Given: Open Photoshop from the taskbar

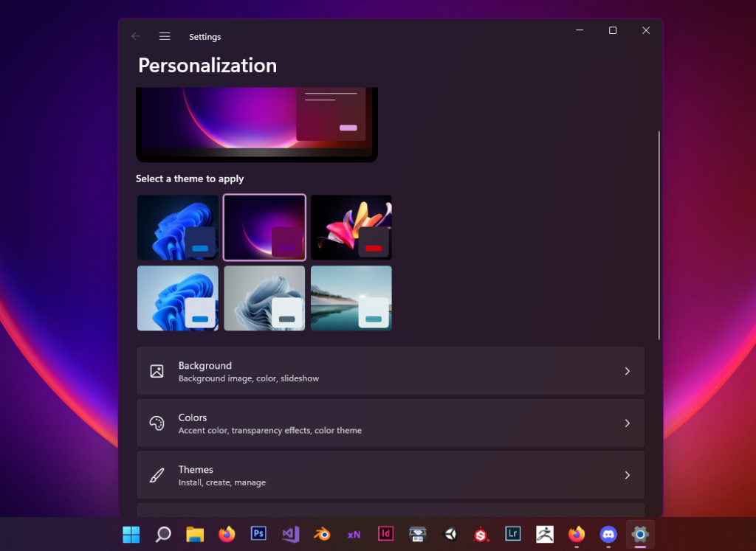Looking at the screenshot, I should (258, 533).
